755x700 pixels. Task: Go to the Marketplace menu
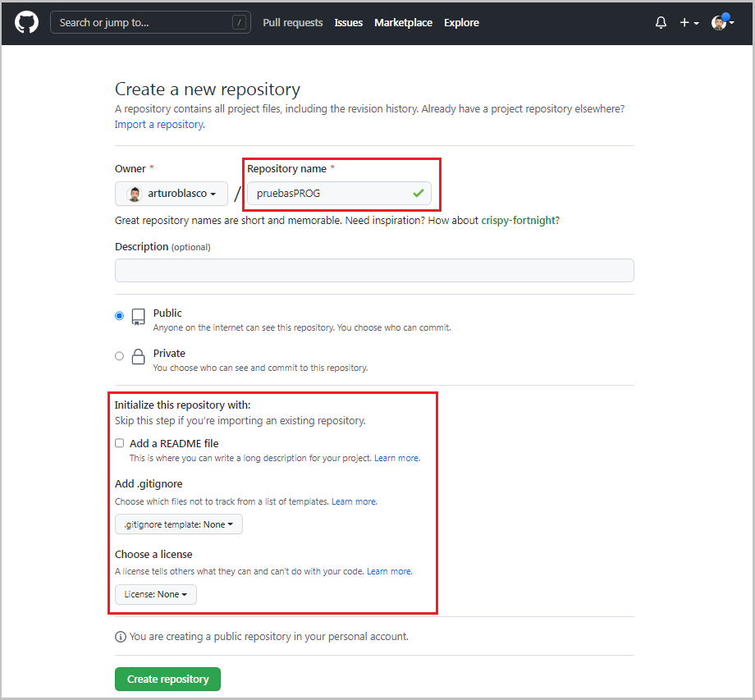click(x=403, y=22)
